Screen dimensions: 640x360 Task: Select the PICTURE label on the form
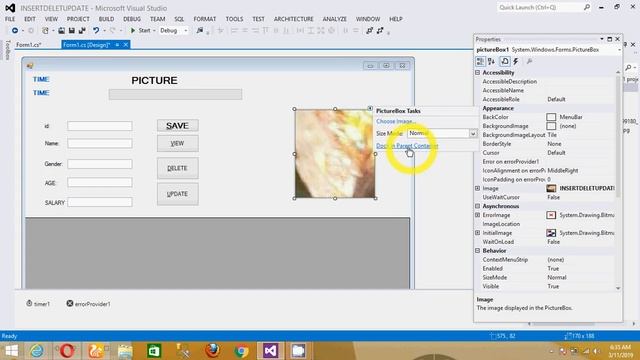point(154,80)
